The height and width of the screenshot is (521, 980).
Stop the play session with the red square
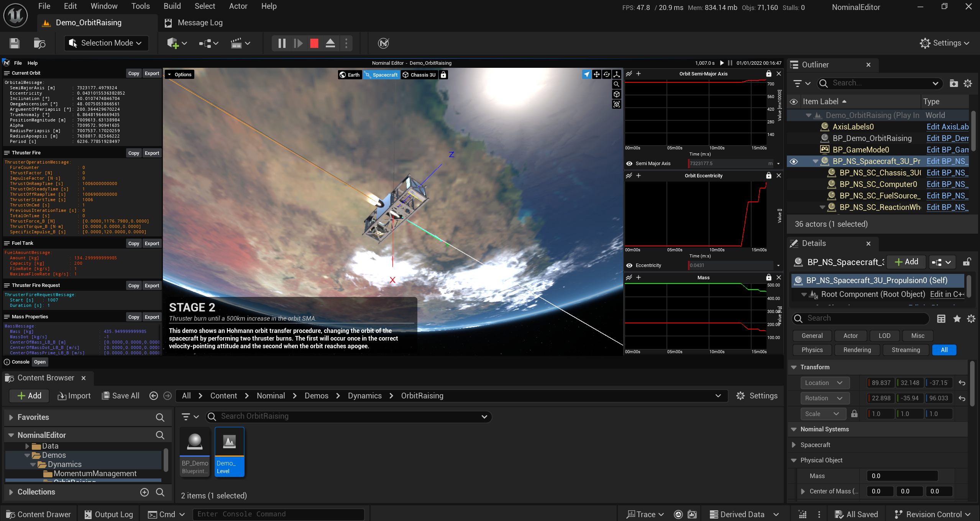click(314, 43)
